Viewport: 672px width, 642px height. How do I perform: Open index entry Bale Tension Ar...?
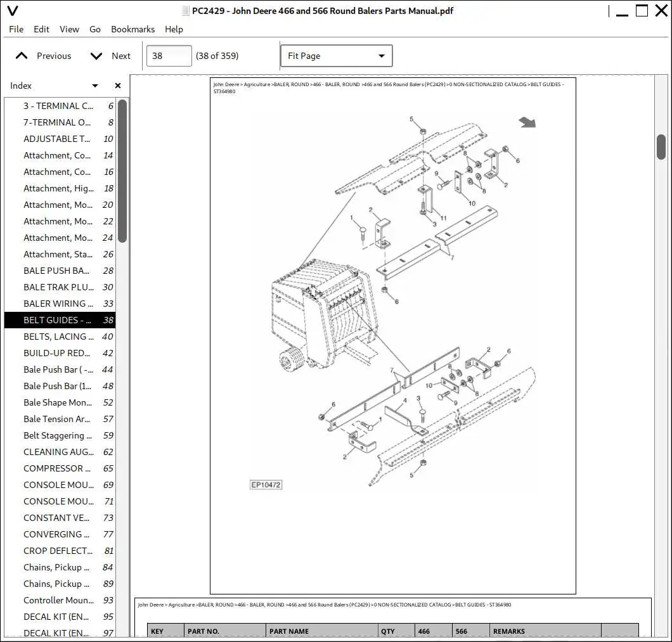pyautogui.click(x=60, y=419)
